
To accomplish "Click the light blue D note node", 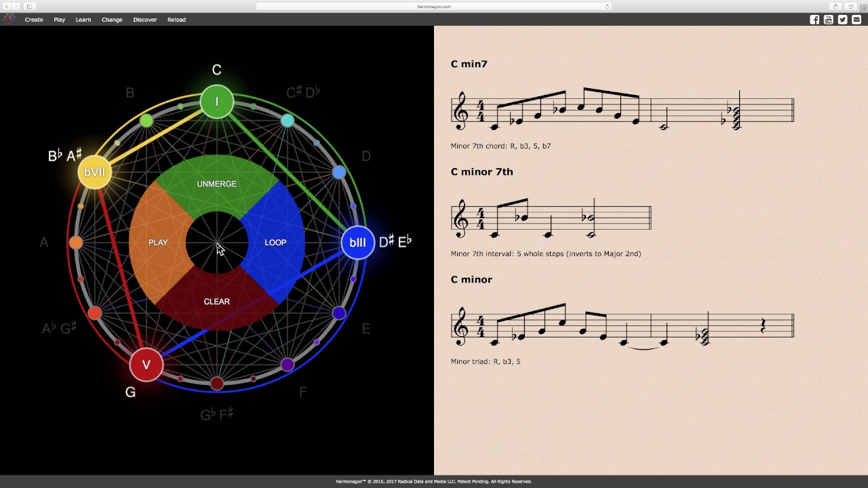I will tap(339, 172).
